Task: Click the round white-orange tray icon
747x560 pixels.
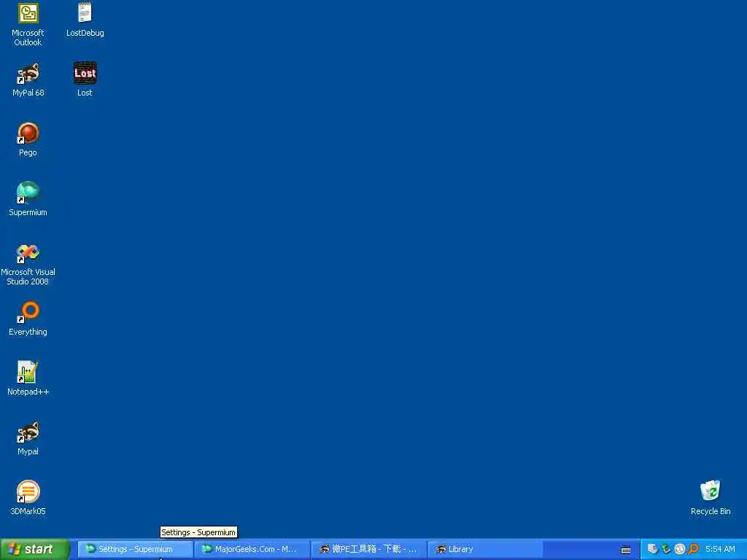Action: tap(680, 549)
